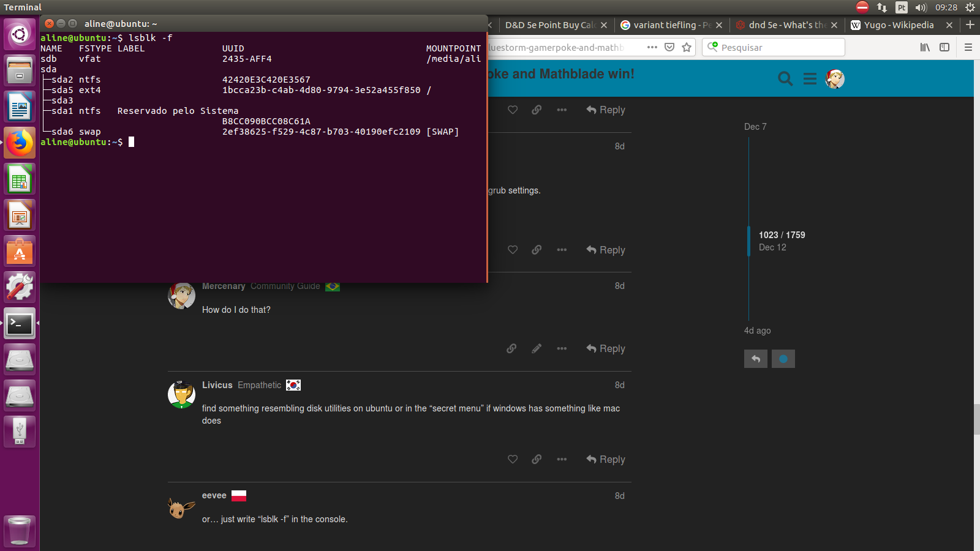980x551 pixels.
Task: Reply to the grub settings post
Action: [606, 250]
